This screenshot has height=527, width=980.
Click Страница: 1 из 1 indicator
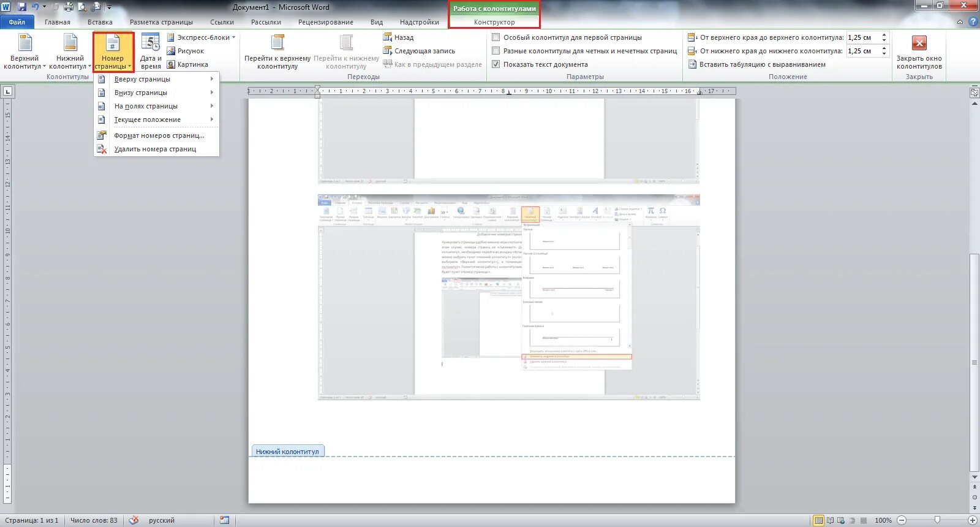tap(32, 520)
